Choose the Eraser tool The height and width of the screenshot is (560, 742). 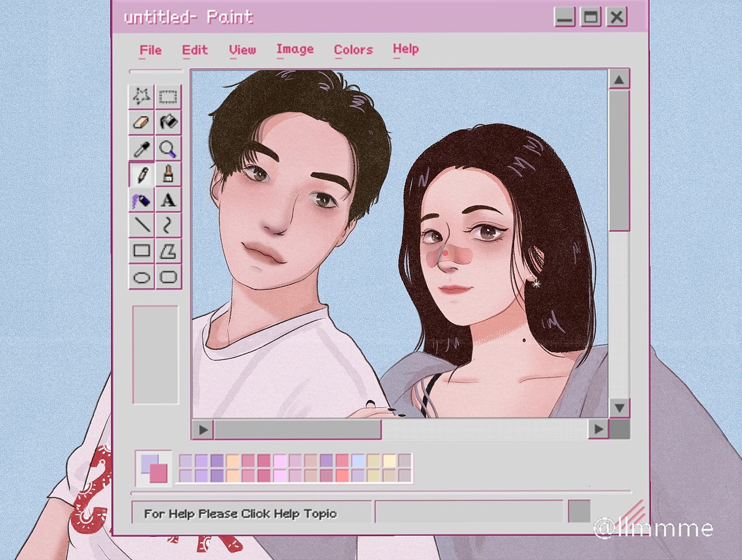pos(141,122)
